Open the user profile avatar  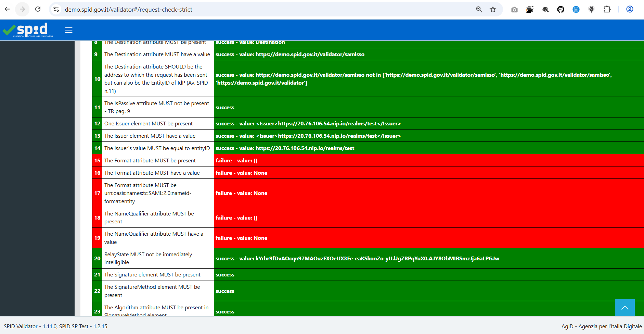point(630,9)
